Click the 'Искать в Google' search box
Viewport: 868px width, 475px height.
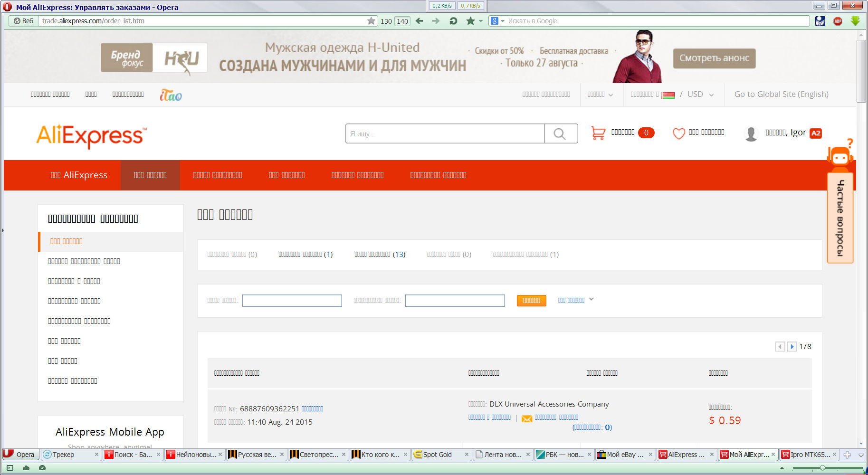pyautogui.click(x=657, y=21)
